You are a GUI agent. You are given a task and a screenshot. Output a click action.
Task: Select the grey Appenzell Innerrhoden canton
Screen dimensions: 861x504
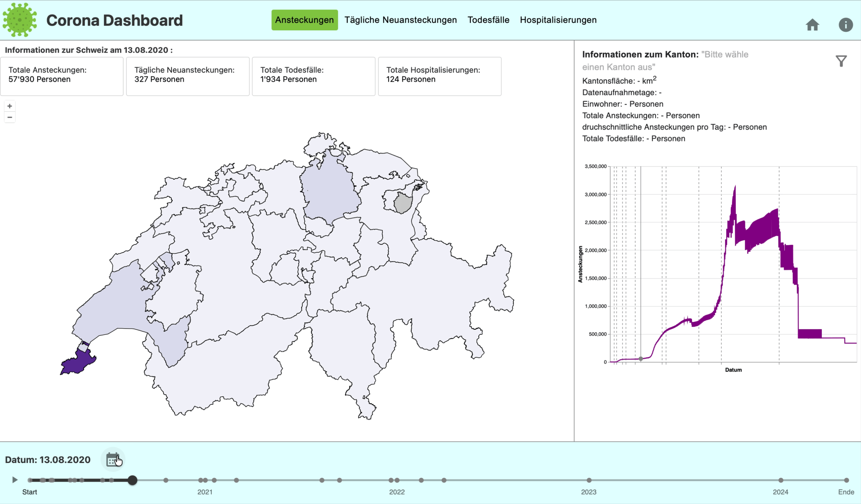coord(403,203)
